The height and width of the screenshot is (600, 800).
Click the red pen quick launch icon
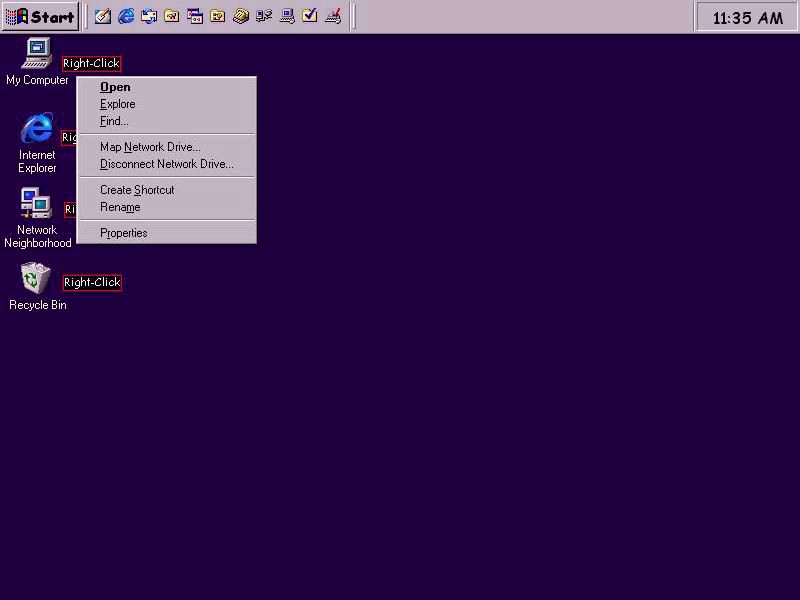click(333, 16)
